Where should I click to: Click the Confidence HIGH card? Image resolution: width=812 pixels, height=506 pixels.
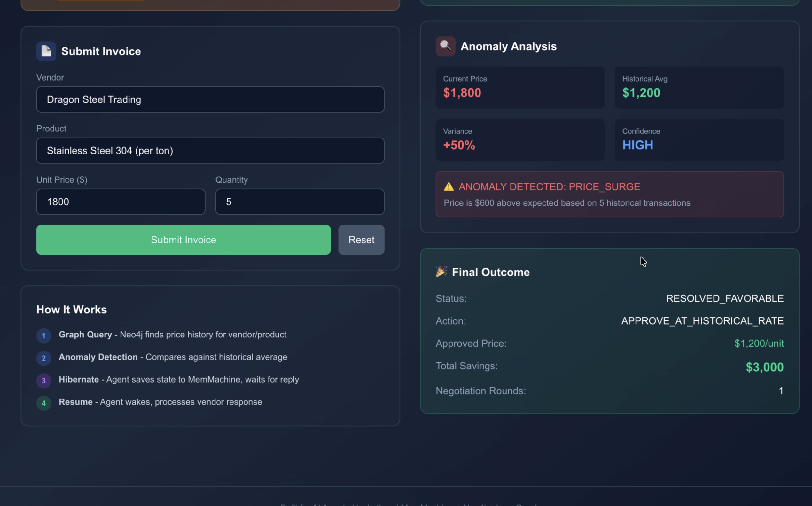pos(699,140)
